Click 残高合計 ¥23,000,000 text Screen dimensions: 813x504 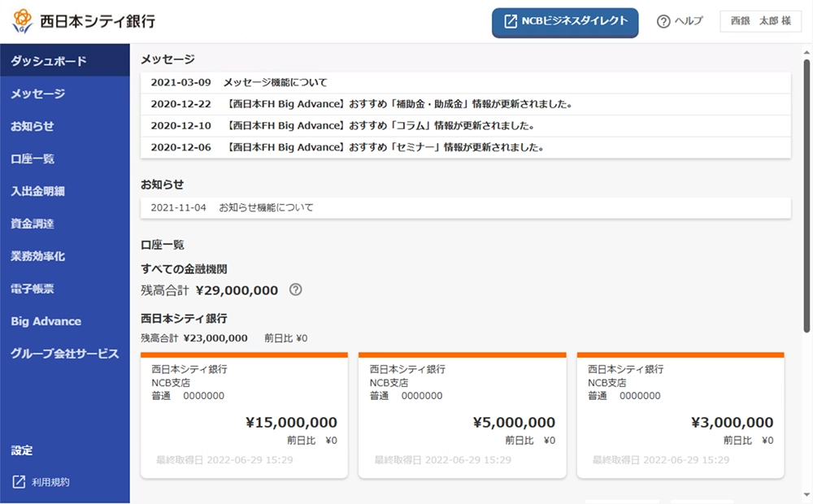click(194, 338)
